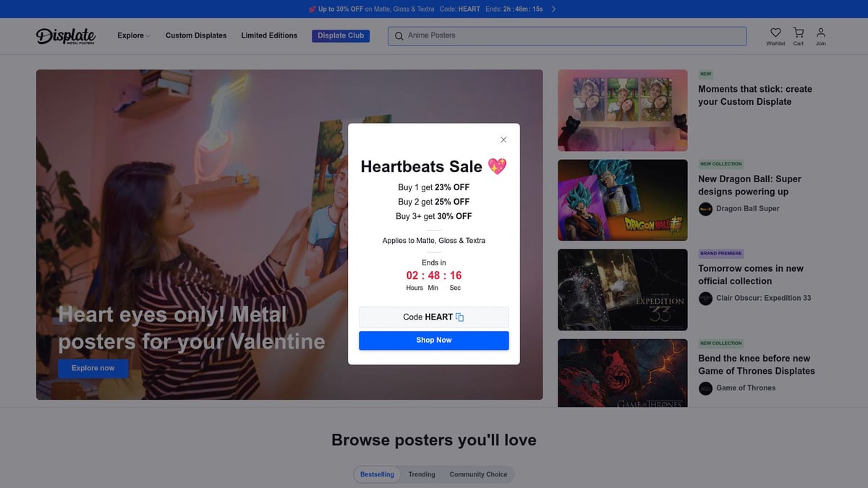Click the Shop Now button
The width and height of the screenshot is (868, 488).
point(434,341)
